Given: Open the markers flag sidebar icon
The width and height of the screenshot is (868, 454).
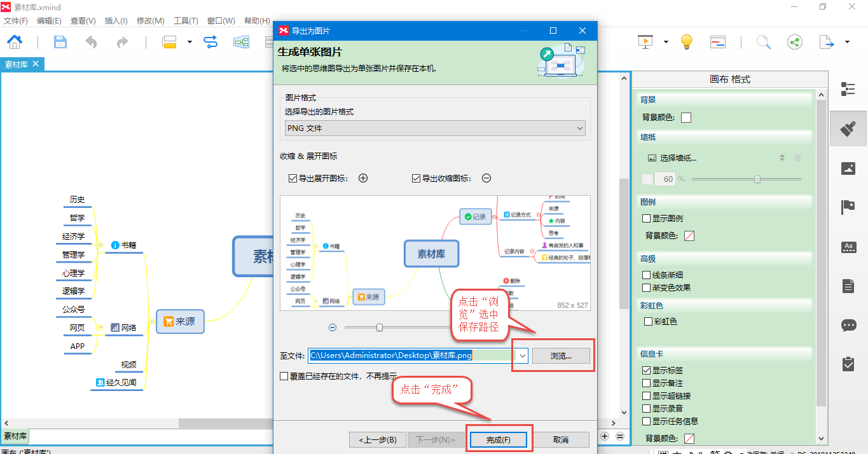Looking at the screenshot, I should point(848,207).
